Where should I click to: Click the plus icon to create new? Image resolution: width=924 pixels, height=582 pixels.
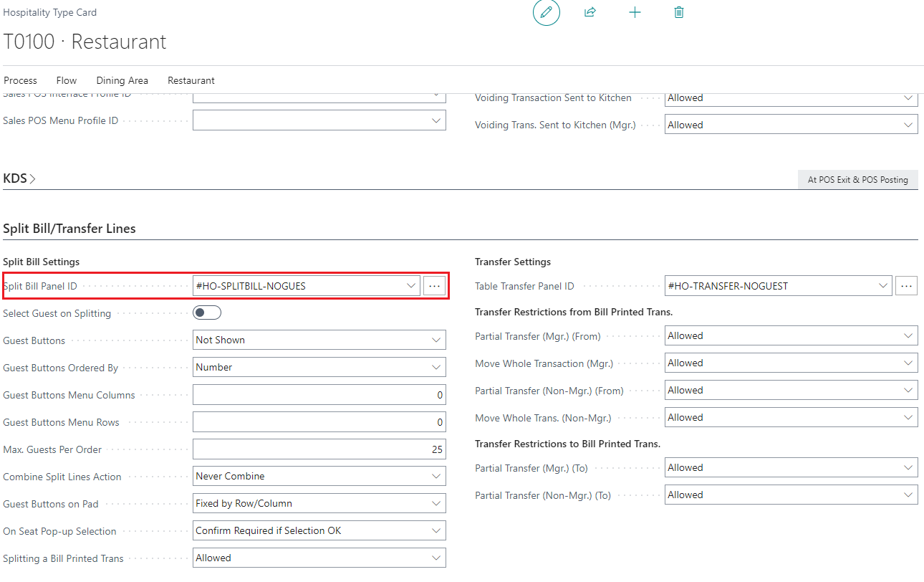pos(635,13)
